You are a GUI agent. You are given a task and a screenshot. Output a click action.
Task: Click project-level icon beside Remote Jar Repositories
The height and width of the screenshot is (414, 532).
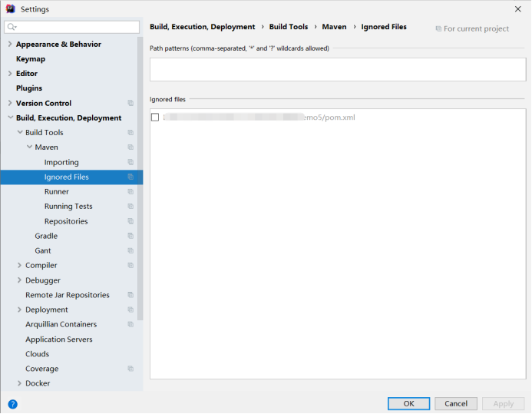pyautogui.click(x=131, y=295)
